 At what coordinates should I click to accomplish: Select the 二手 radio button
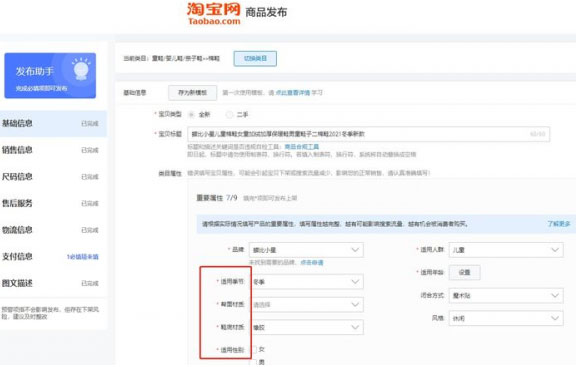coord(229,115)
